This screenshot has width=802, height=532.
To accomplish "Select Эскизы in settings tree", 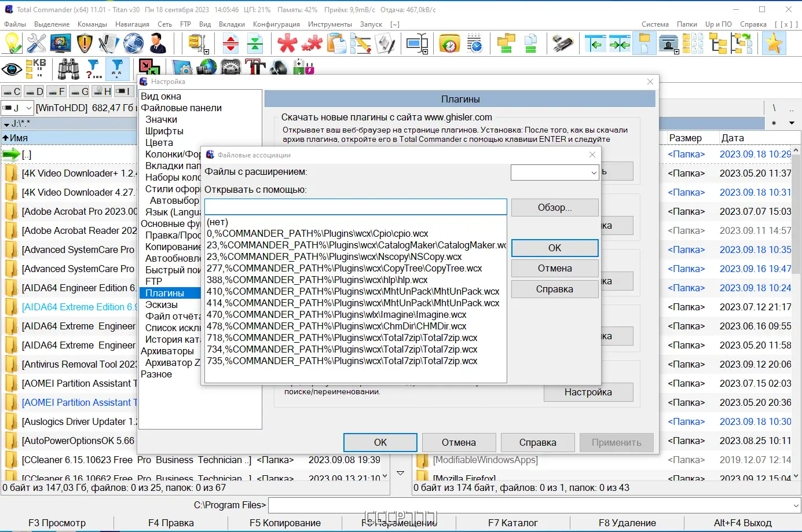I will click(x=162, y=305).
